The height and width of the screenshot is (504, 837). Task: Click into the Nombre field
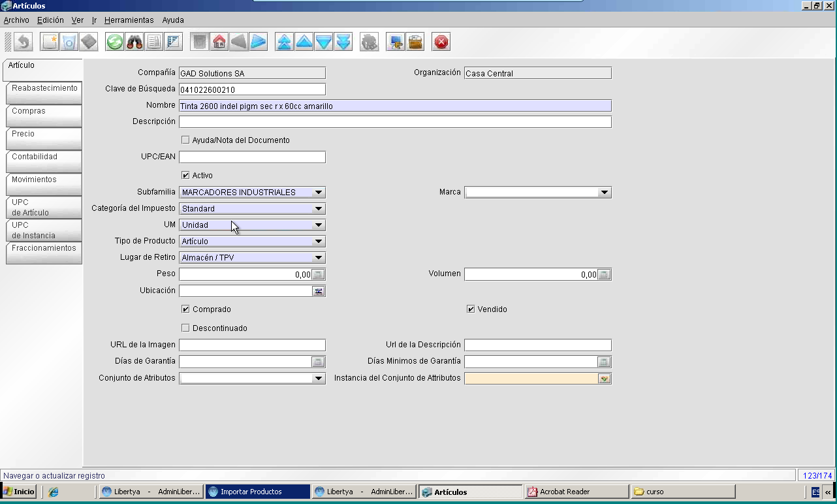click(395, 106)
